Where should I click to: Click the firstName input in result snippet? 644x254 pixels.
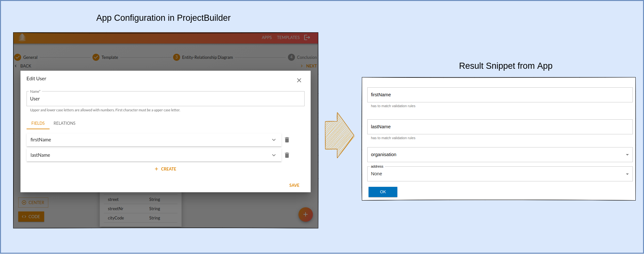click(500, 95)
